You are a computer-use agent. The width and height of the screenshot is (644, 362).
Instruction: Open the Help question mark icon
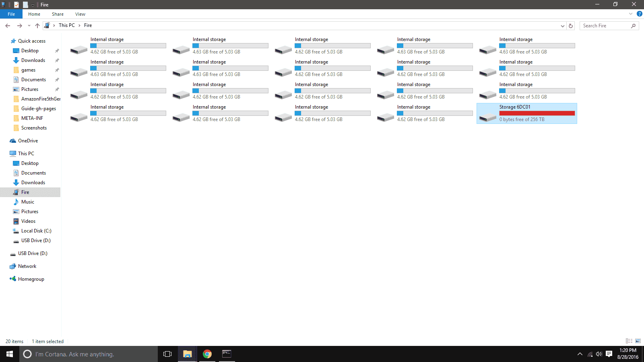pos(639,14)
